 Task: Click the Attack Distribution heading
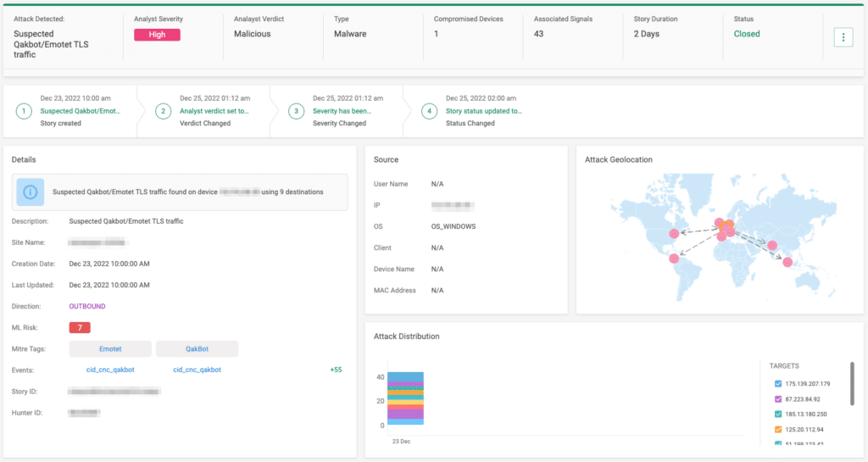[x=406, y=337]
